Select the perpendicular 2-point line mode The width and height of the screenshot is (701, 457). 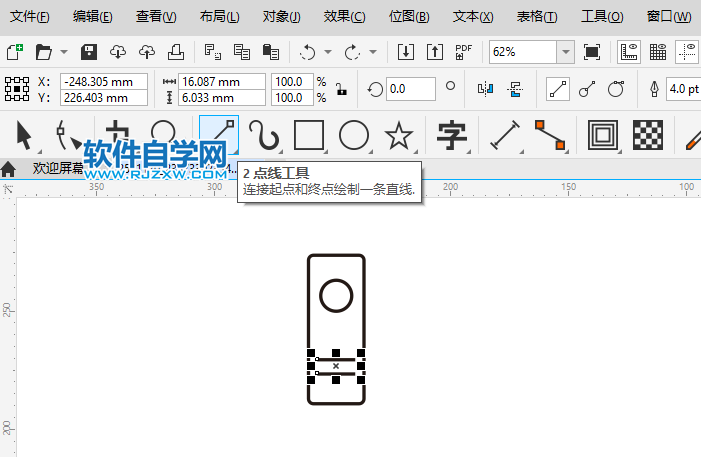587,89
